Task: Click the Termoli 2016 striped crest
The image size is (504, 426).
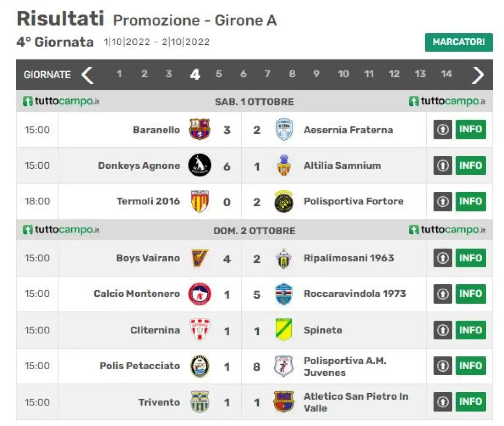Action: click(x=200, y=201)
